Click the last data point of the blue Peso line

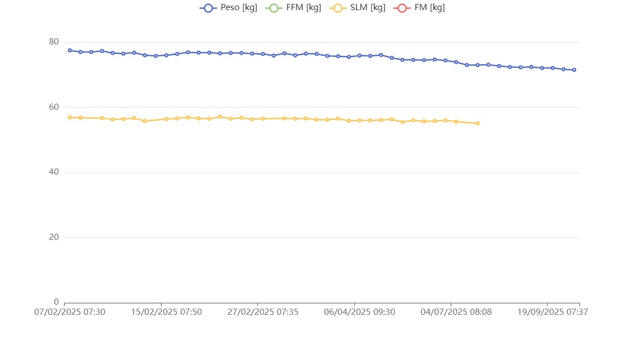[x=574, y=70]
